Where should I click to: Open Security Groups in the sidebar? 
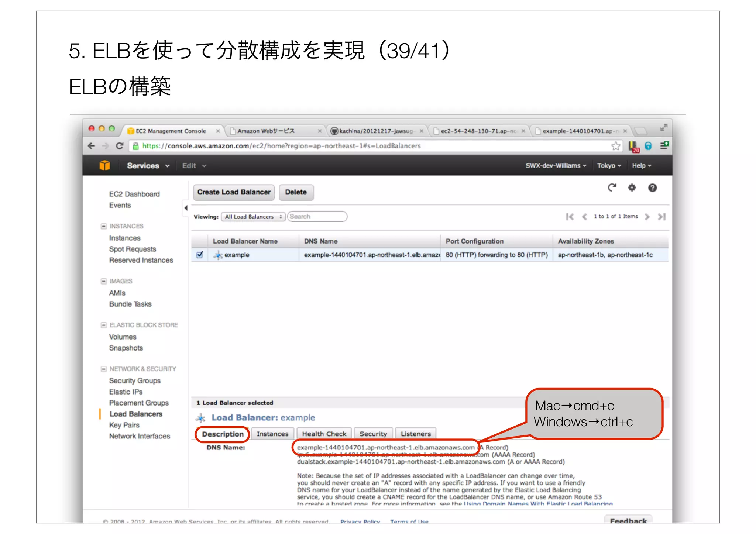135,381
